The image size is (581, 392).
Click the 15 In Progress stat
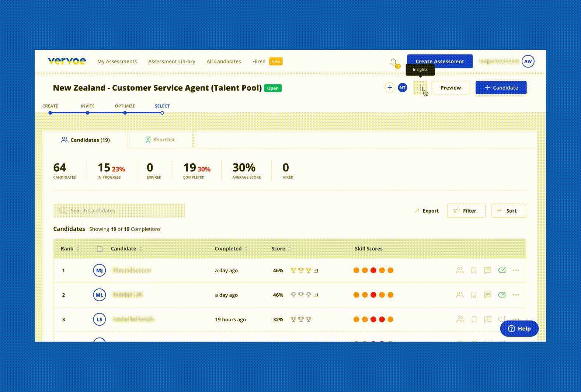point(111,171)
